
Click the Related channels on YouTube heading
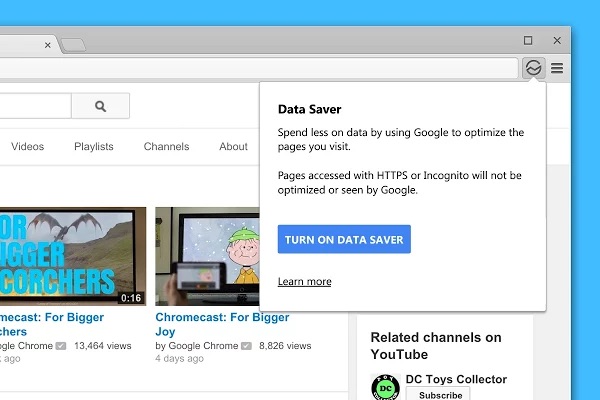click(x=436, y=346)
